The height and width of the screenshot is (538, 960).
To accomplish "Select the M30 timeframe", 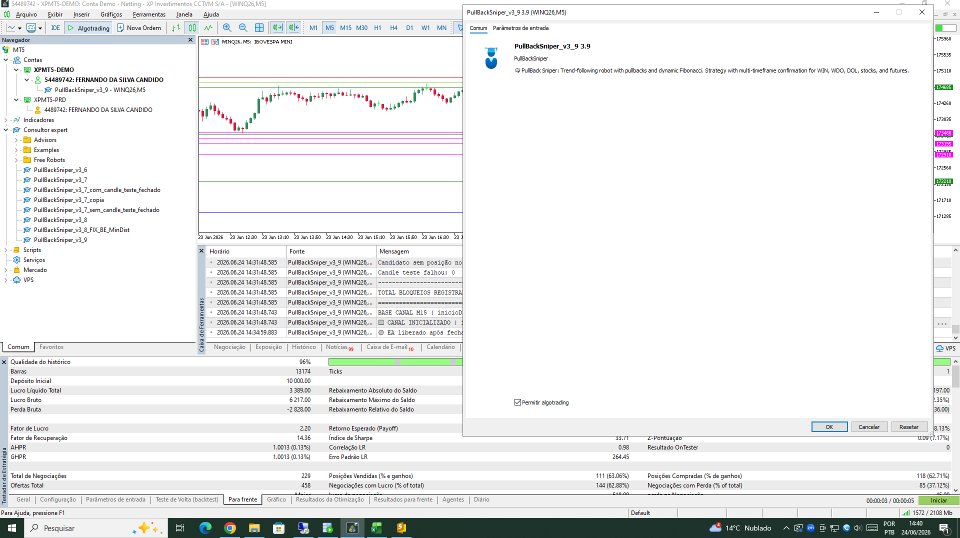I will point(362,28).
